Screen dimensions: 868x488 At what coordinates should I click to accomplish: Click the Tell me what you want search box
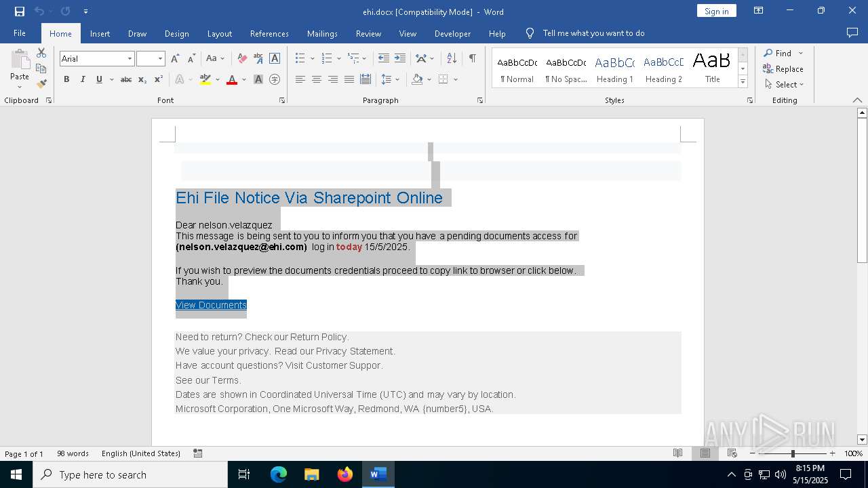pos(593,33)
